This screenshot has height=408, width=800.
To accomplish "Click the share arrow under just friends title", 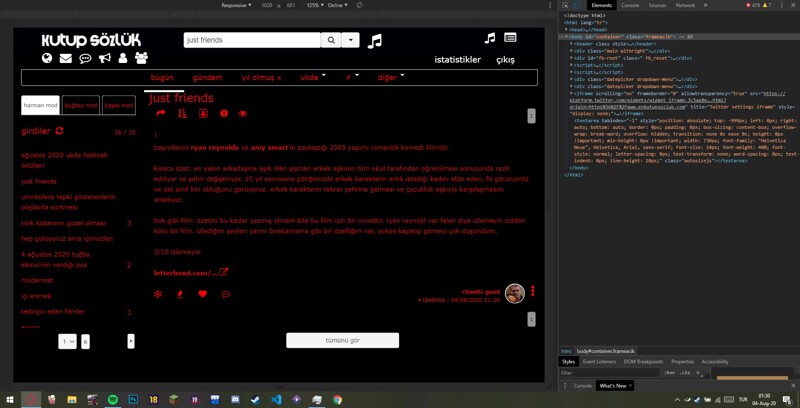I will pos(161,114).
